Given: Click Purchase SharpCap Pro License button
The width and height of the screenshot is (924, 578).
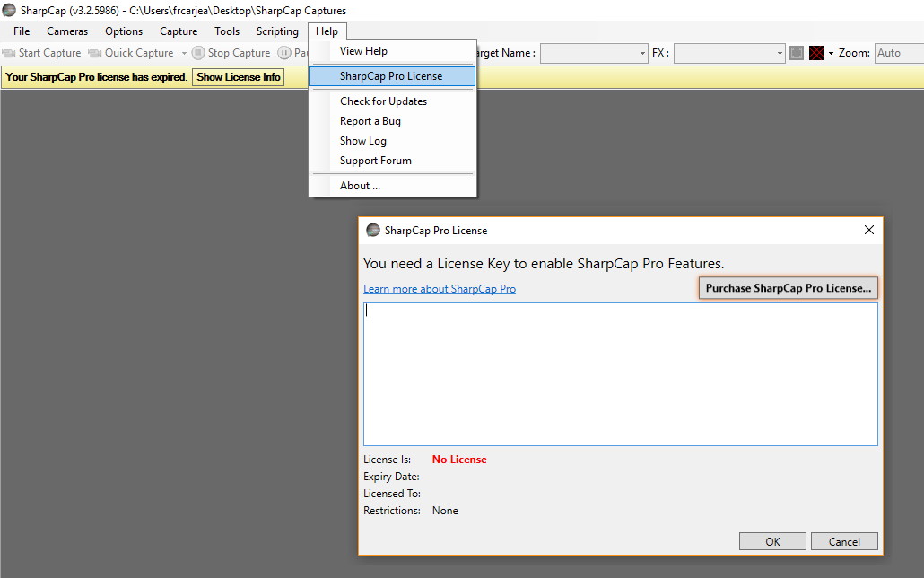Looking at the screenshot, I should pyautogui.click(x=789, y=288).
